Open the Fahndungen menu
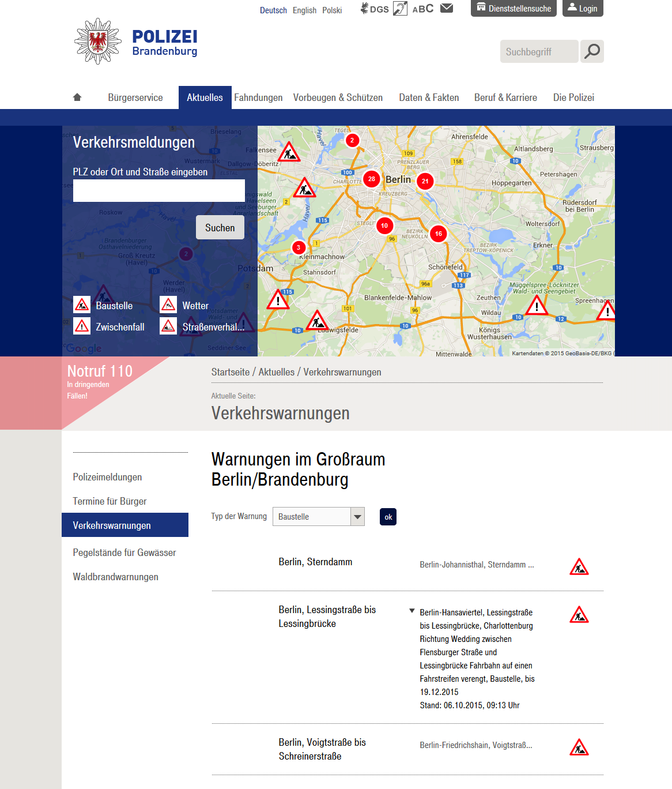This screenshot has height=789, width=672. click(x=258, y=97)
